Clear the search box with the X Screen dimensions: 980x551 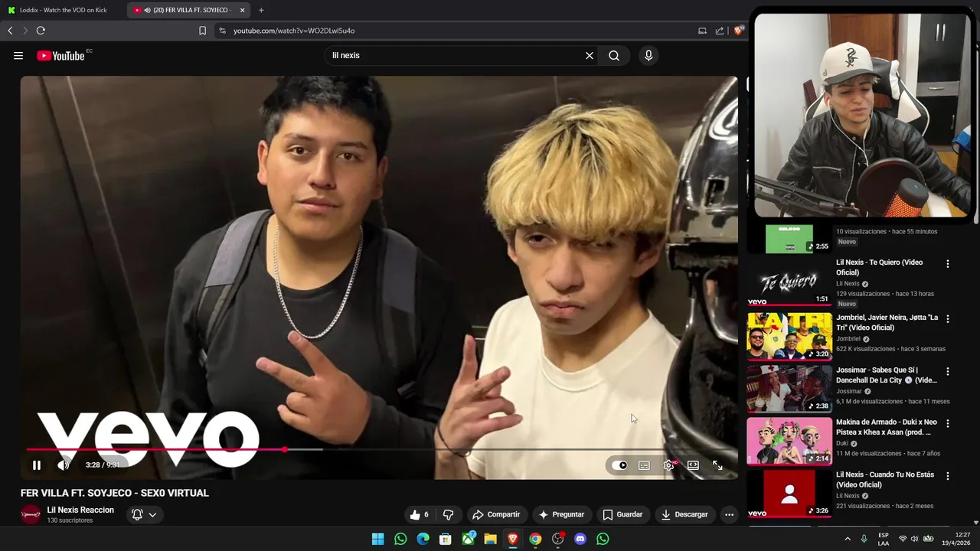[x=590, y=56]
